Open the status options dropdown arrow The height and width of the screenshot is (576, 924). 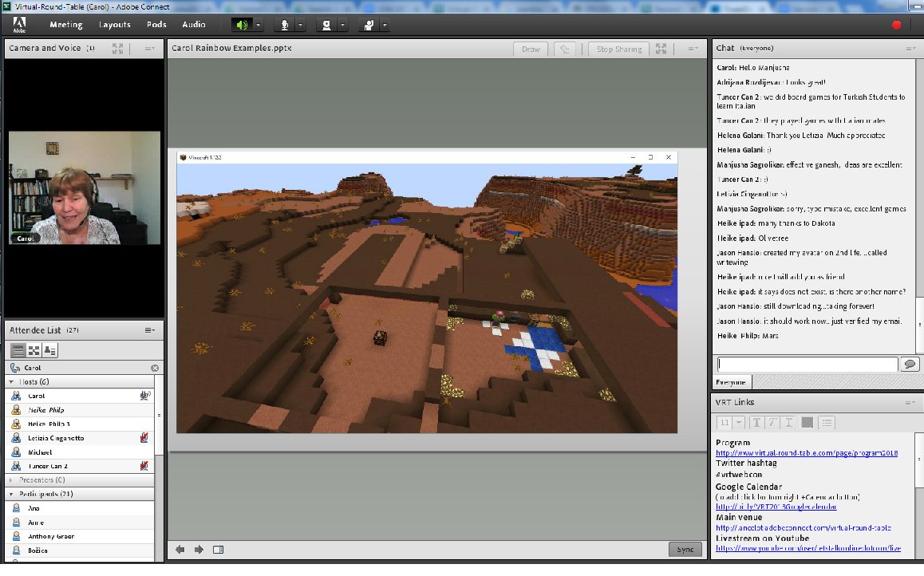coord(385,25)
